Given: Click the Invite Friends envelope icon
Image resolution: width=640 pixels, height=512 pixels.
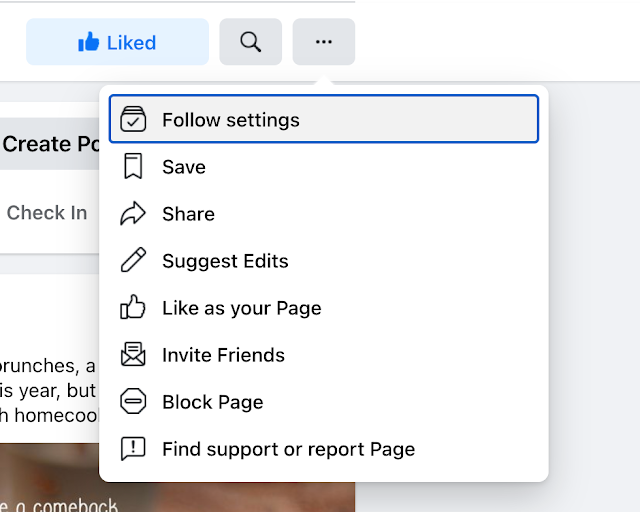Looking at the screenshot, I should pos(133,355).
